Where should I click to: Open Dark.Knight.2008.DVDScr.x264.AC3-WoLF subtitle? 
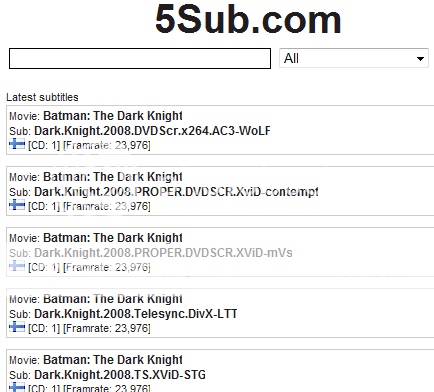pyautogui.click(x=152, y=131)
